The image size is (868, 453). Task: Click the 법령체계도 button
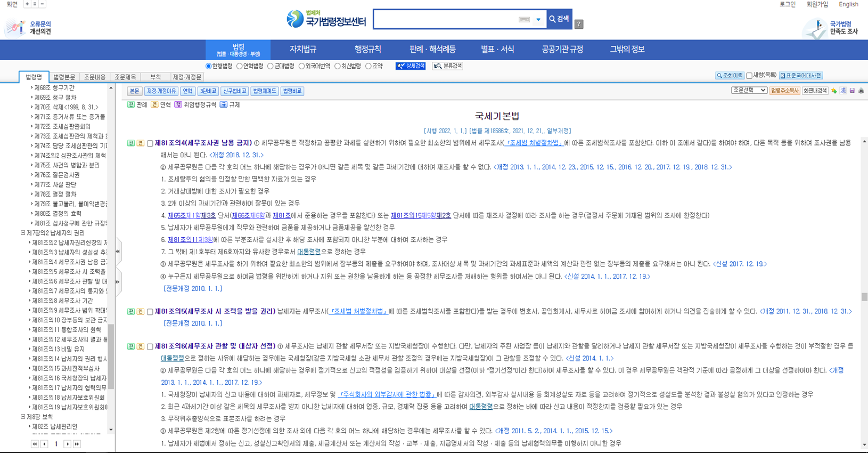[265, 91]
